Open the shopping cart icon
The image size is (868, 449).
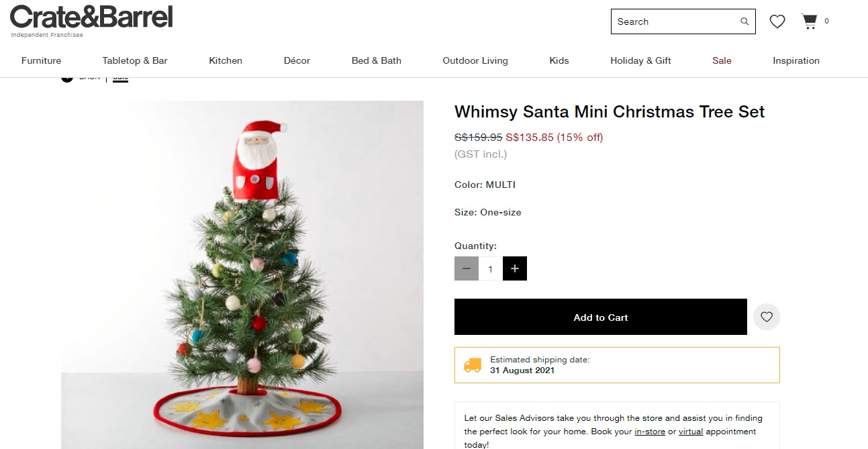point(810,21)
